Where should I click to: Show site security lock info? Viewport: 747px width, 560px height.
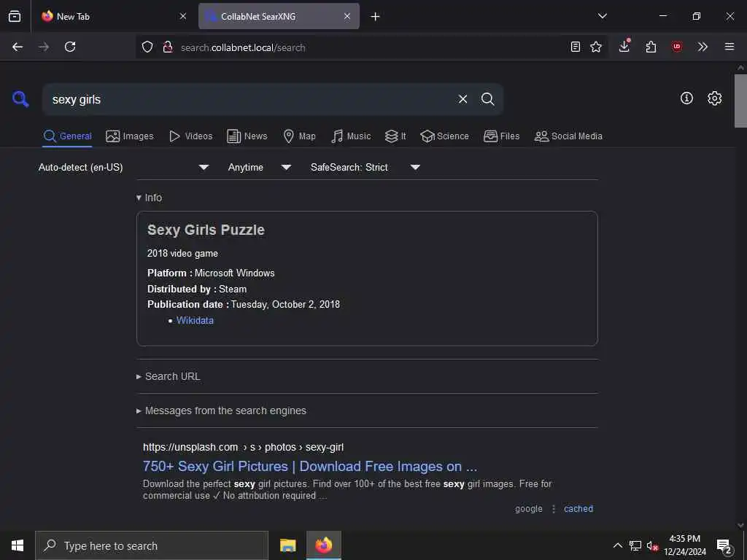coord(167,47)
